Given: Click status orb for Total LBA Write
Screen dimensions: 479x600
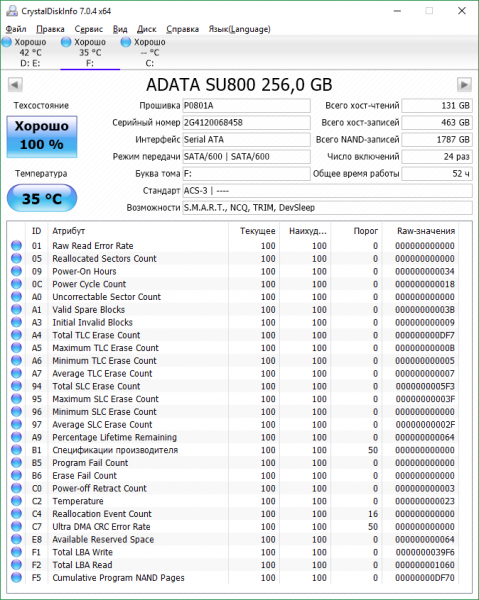Looking at the screenshot, I should tap(16, 552).
